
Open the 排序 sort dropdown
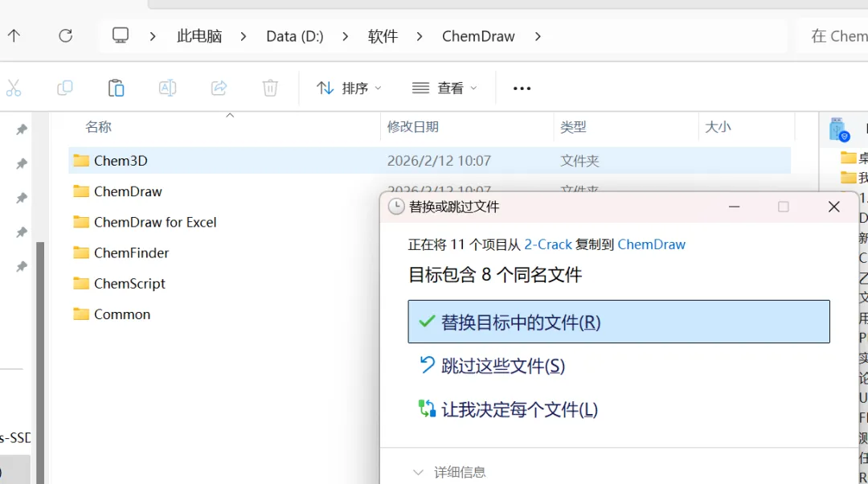click(x=349, y=88)
